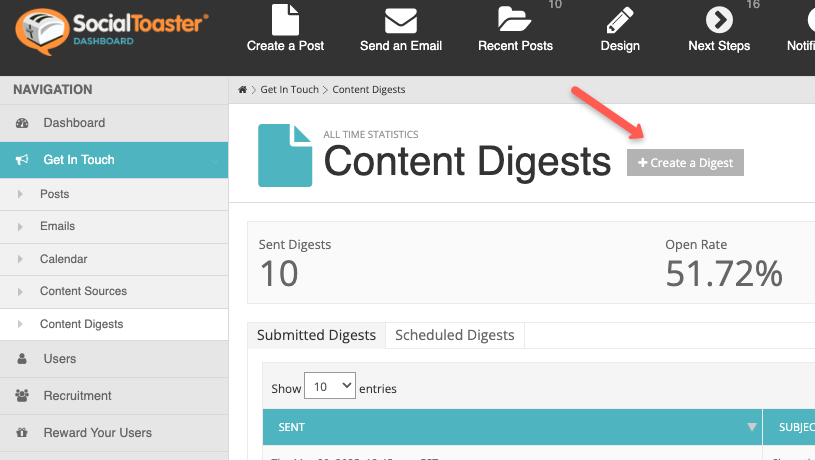The image size is (815, 460).
Task: Click the Next Steps count badge 16
Action: [753, 5]
